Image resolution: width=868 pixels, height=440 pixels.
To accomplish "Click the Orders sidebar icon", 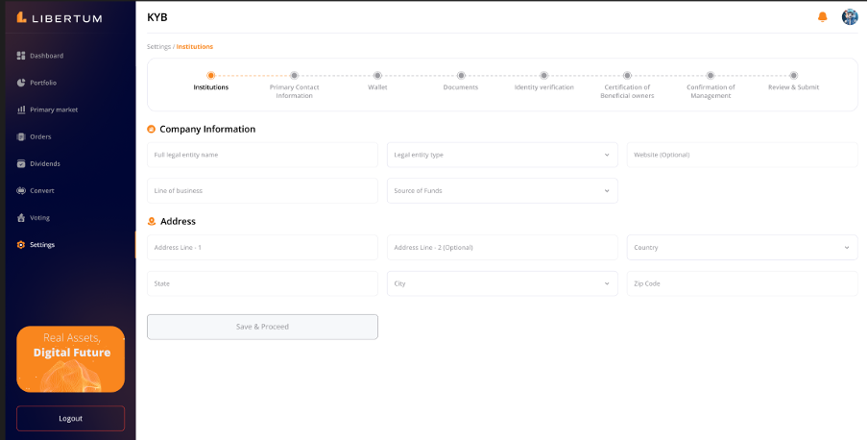I will click(21, 136).
